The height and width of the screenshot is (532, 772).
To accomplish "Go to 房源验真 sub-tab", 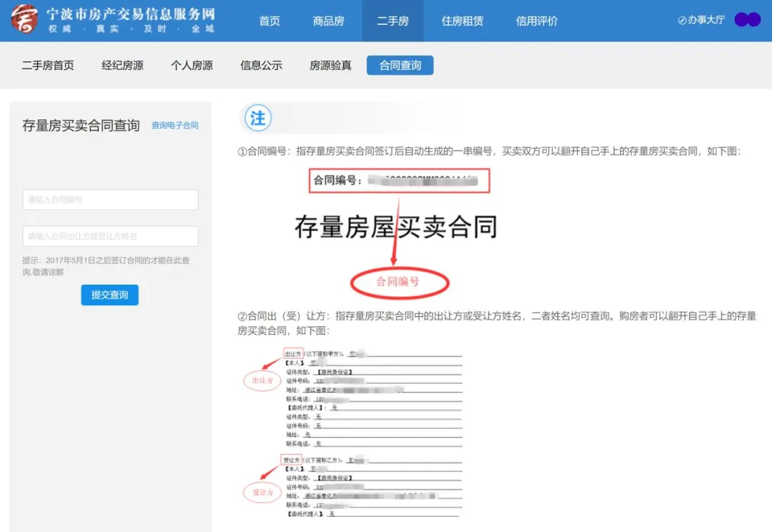I will pos(331,65).
